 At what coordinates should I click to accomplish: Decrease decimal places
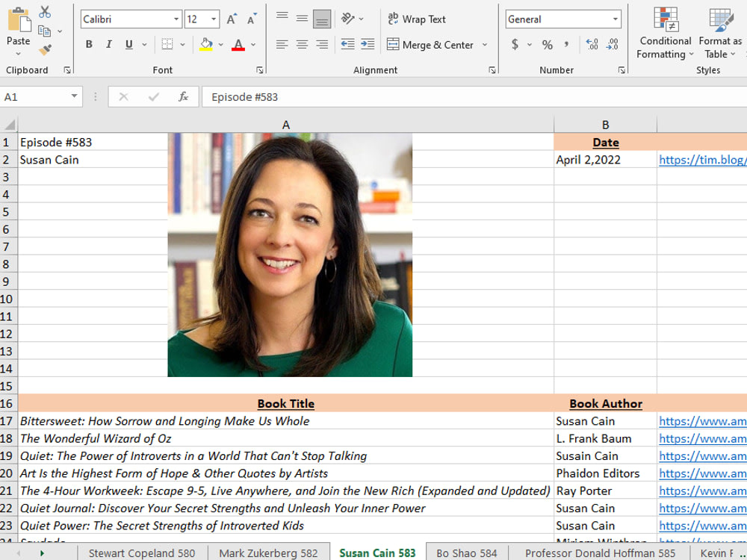click(613, 45)
